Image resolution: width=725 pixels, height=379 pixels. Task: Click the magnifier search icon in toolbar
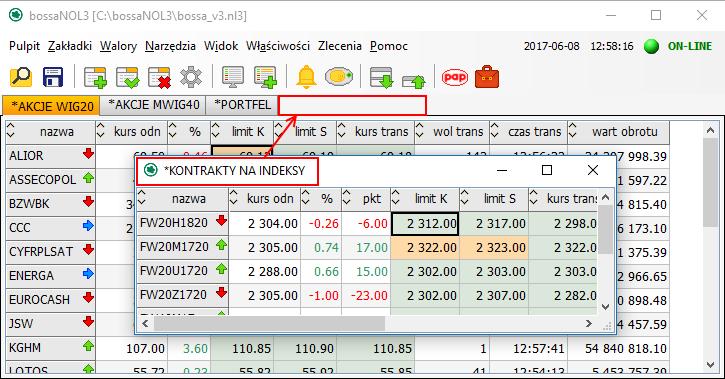pos(21,77)
